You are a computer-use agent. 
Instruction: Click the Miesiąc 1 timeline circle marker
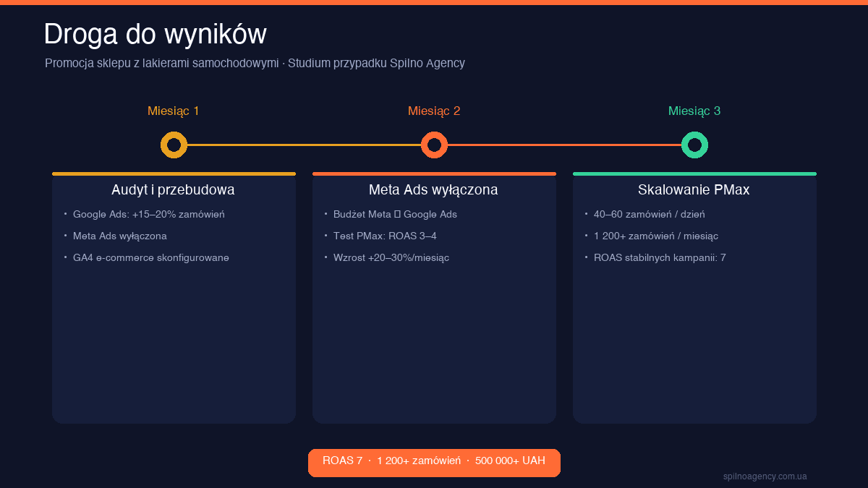point(174,145)
